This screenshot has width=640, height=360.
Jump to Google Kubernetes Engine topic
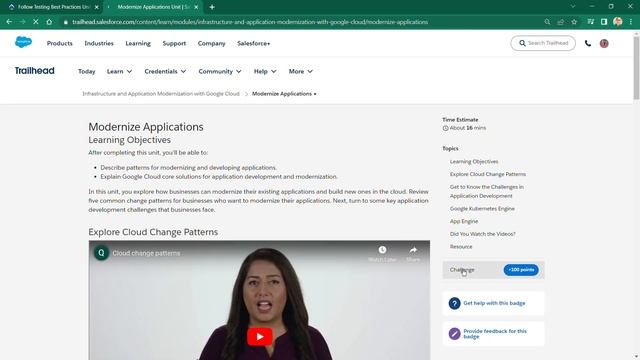coord(482,209)
